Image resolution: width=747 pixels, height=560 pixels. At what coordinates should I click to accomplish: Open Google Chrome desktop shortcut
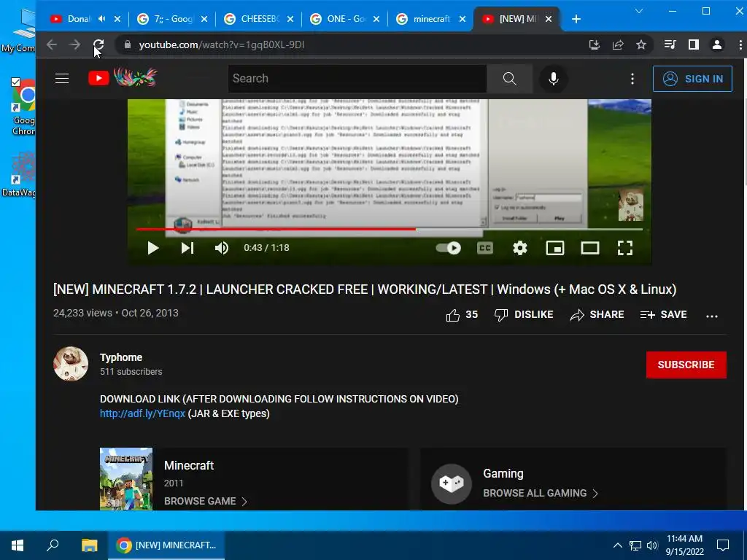[24, 107]
